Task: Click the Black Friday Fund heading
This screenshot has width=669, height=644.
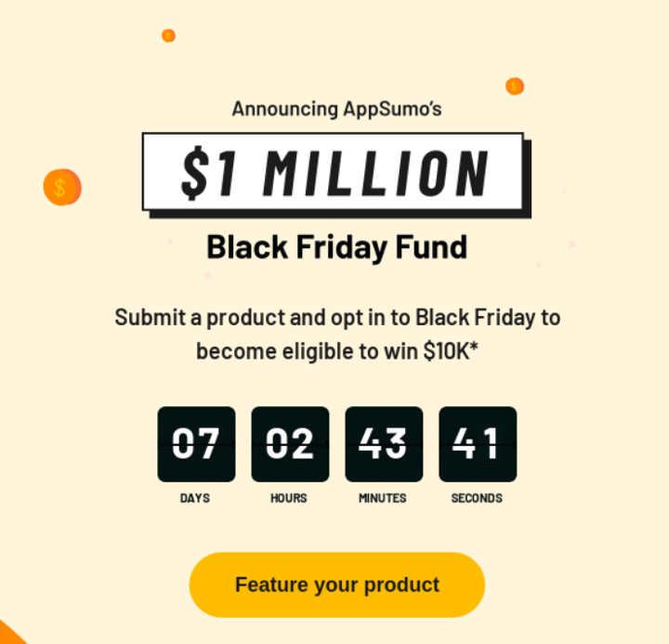Action: coord(337,247)
